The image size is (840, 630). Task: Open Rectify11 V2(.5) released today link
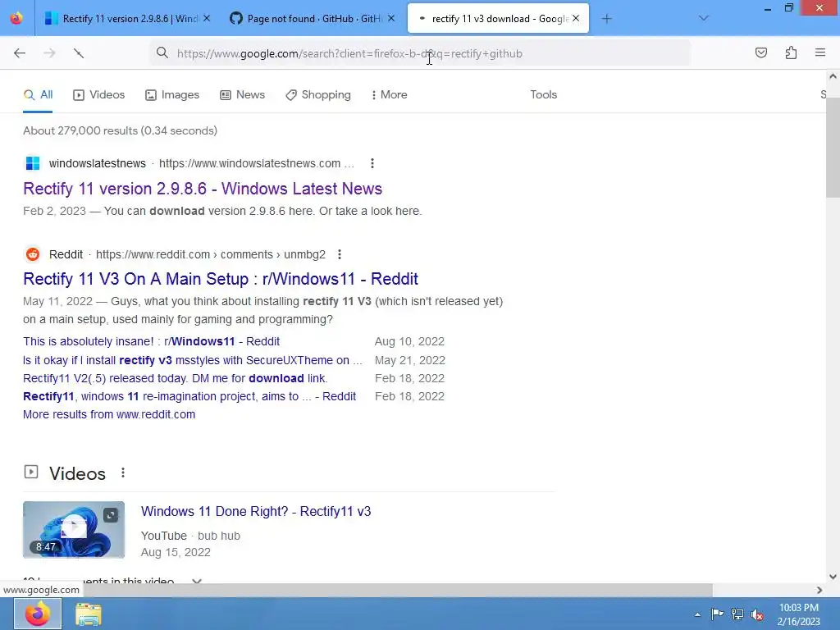[176, 378]
